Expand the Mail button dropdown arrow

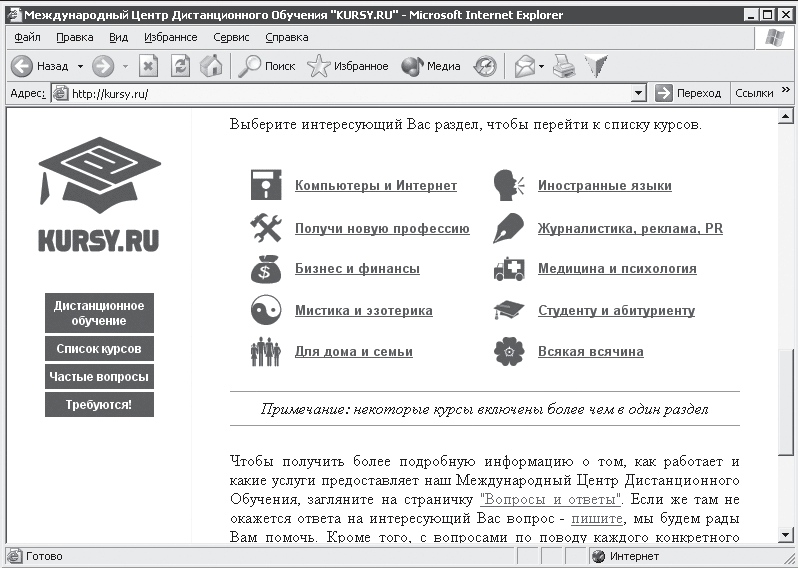(541, 66)
